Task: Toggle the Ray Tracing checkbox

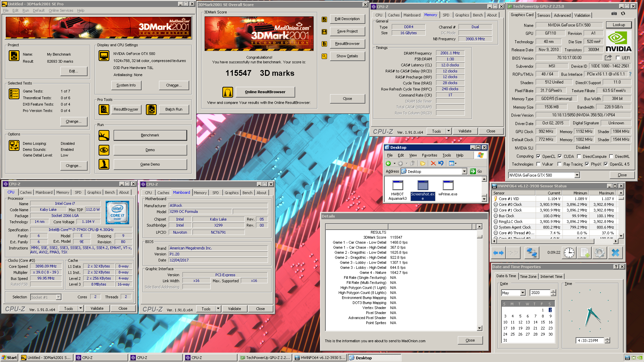Action: [559, 164]
